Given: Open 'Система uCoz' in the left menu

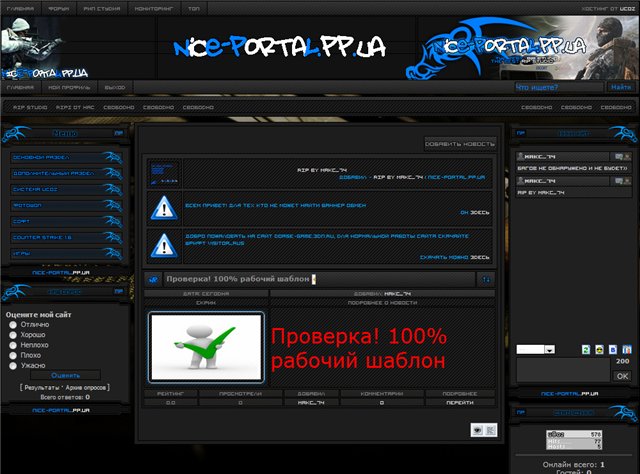Looking at the screenshot, I should 66,189.
